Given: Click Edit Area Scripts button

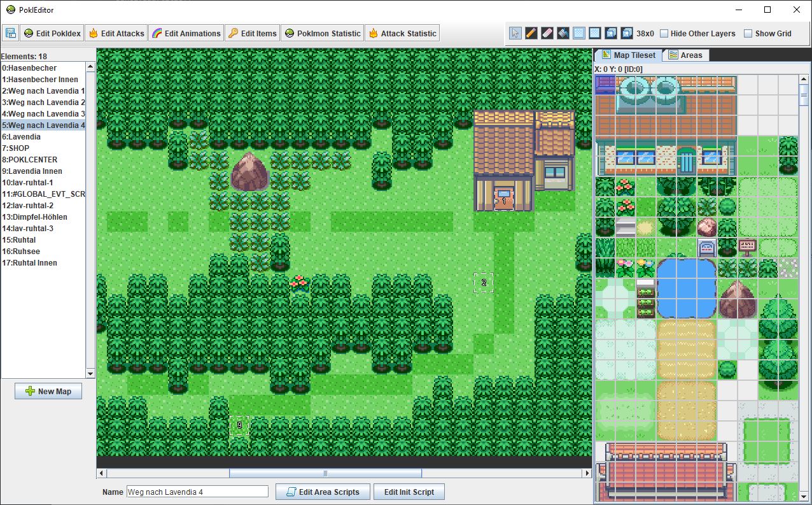Looking at the screenshot, I should 323,492.
